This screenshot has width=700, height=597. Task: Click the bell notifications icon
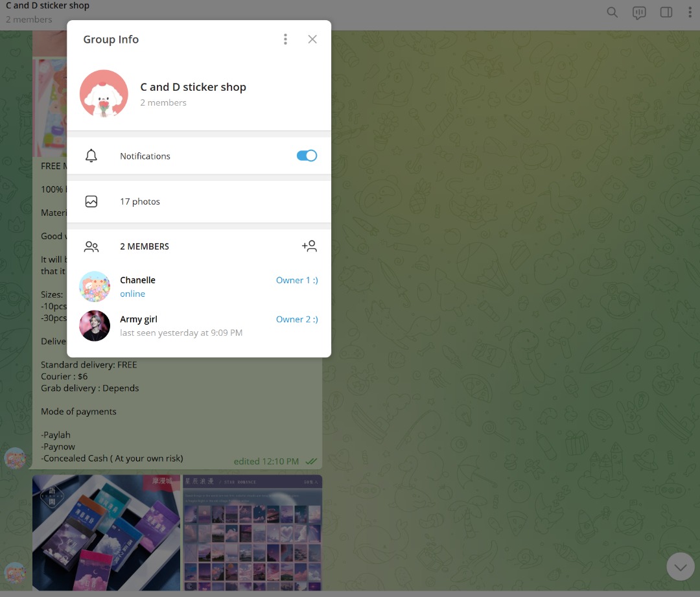click(91, 156)
